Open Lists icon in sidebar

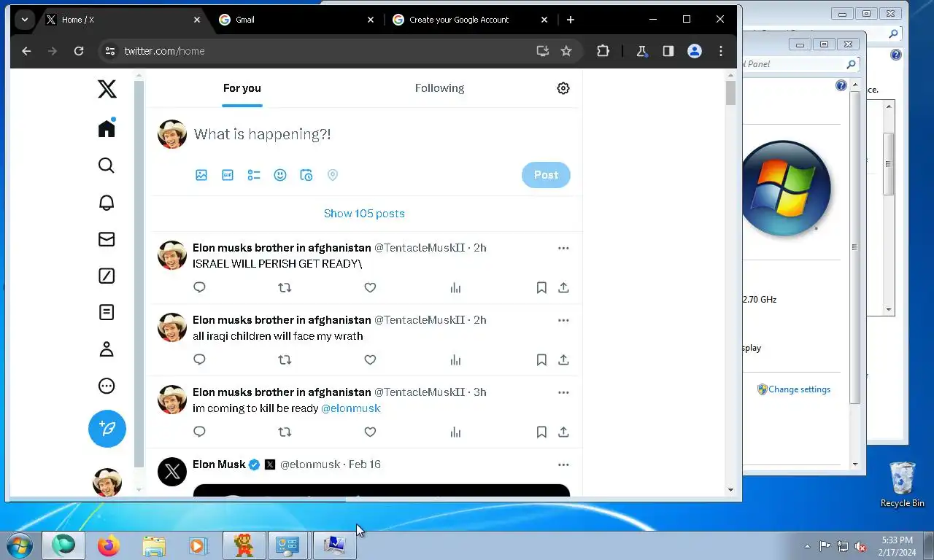point(107,312)
